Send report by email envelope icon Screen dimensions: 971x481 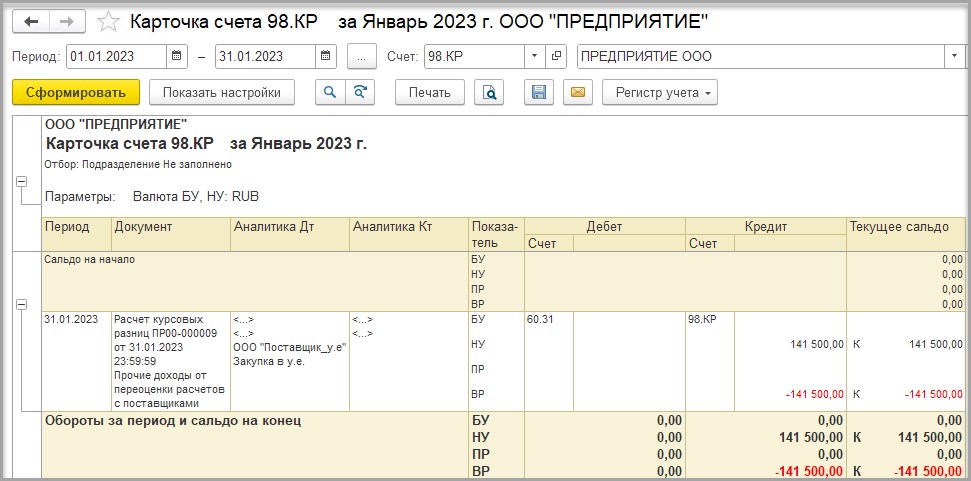[x=576, y=93]
